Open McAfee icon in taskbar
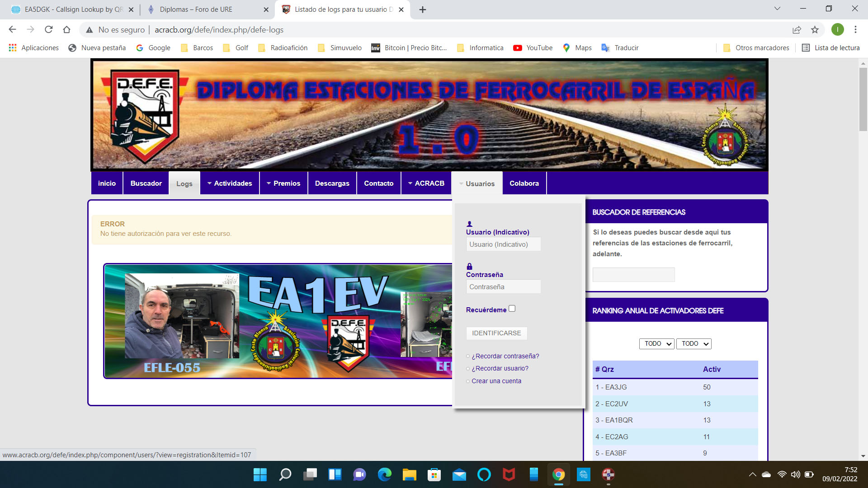Screen dimensions: 868x488 click(509, 474)
